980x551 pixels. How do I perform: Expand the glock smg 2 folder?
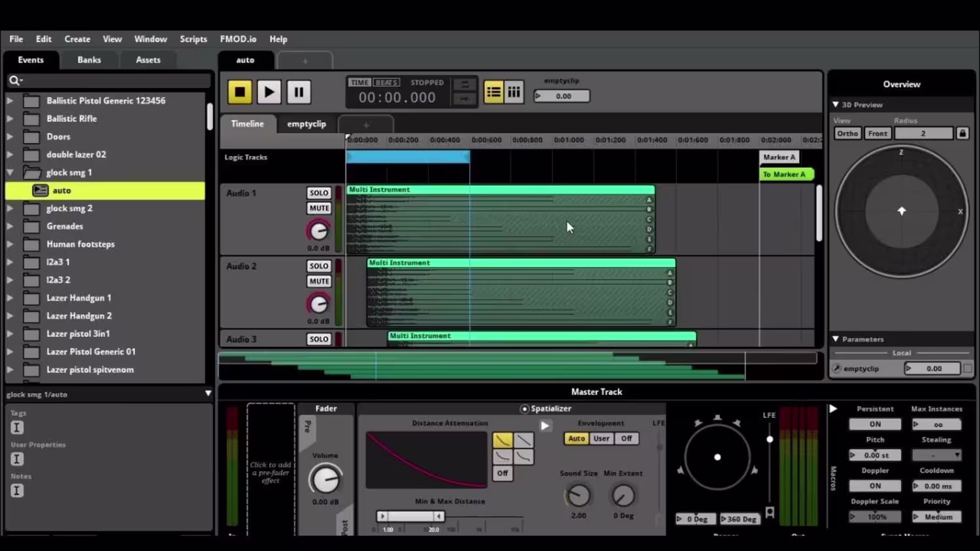[x=10, y=208]
